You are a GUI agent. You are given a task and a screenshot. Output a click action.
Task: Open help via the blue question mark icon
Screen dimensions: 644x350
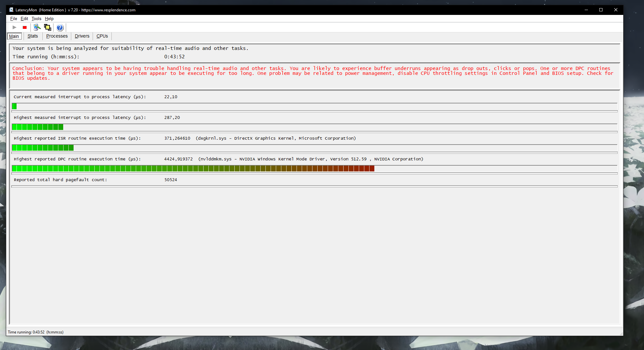(60, 28)
